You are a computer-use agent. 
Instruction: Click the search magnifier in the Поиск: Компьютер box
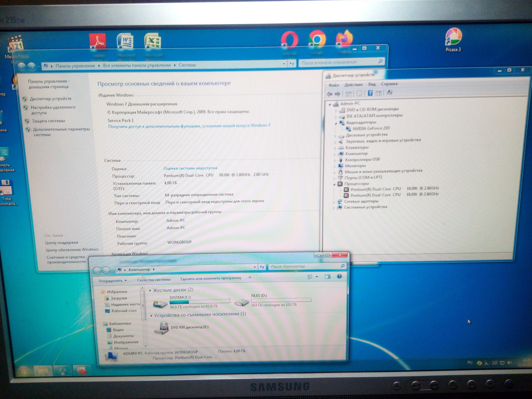click(342, 266)
